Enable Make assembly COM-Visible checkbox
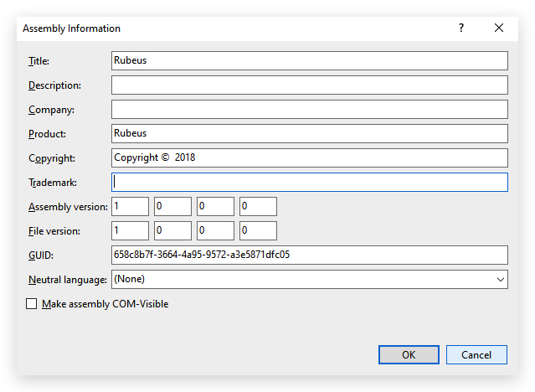Screen dimensions: 535x392 coord(31,303)
